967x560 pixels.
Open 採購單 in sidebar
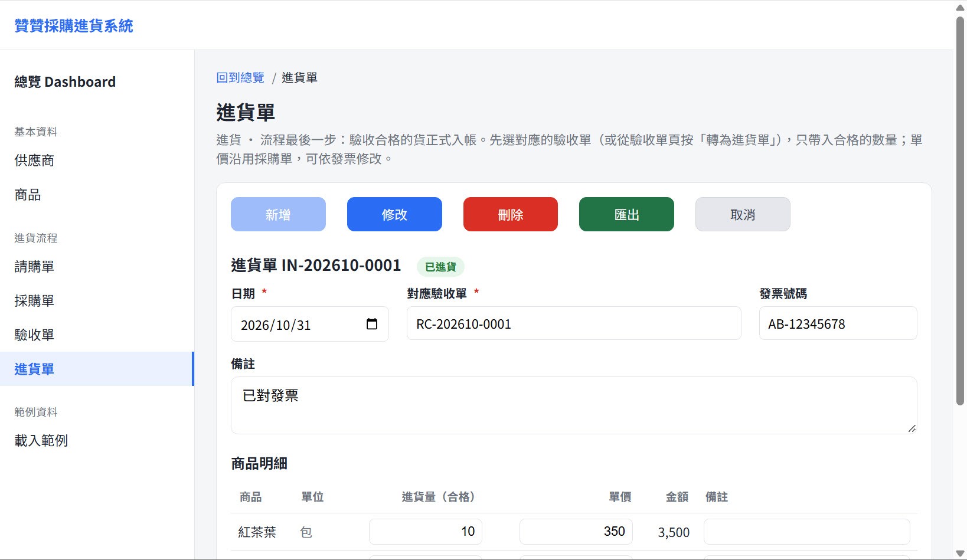coord(34,301)
